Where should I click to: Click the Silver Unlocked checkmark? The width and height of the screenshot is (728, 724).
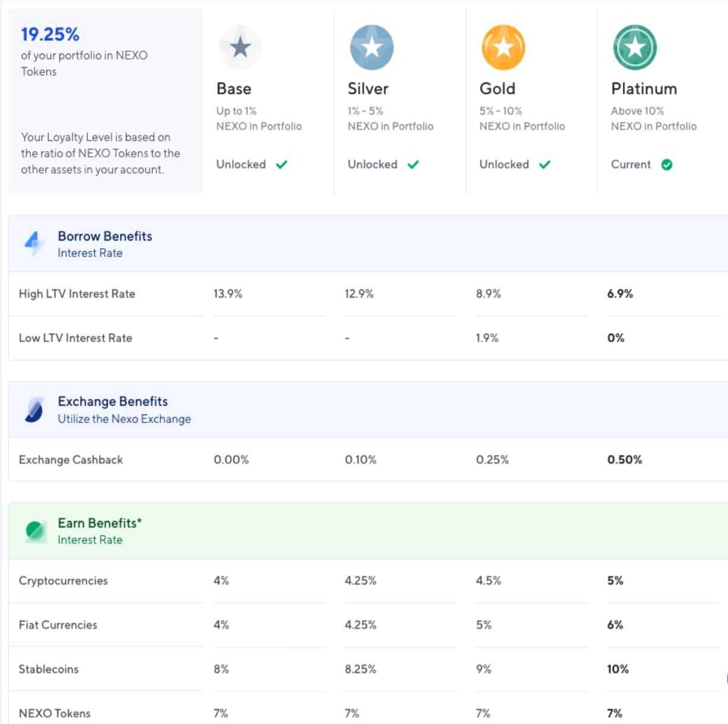tap(413, 165)
